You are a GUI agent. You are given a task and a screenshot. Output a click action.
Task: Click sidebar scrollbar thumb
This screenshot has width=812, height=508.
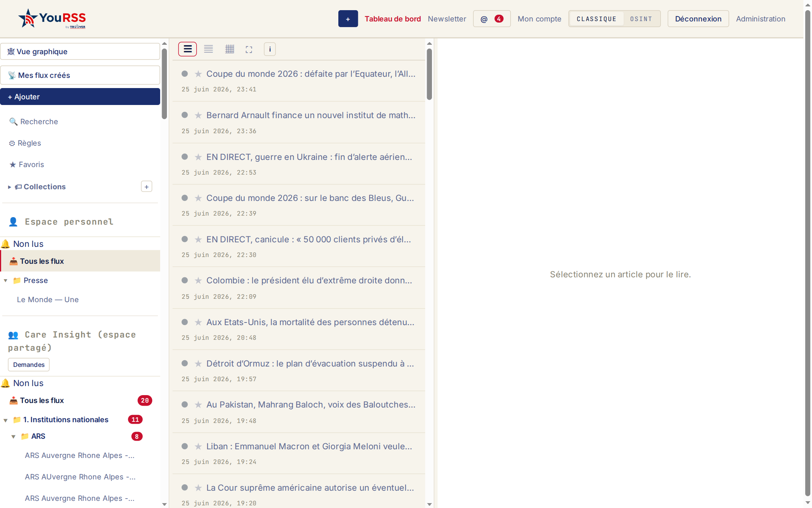[164, 84]
